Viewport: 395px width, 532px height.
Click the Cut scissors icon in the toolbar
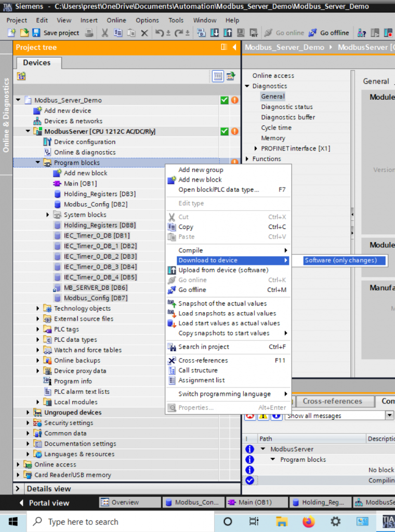click(x=105, y=33)
